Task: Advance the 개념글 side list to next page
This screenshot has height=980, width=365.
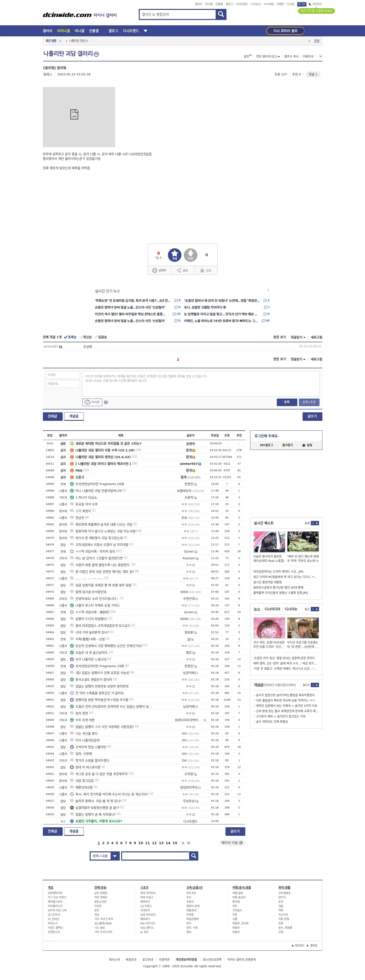Action: pyautogui.click(x=317, y=685)
